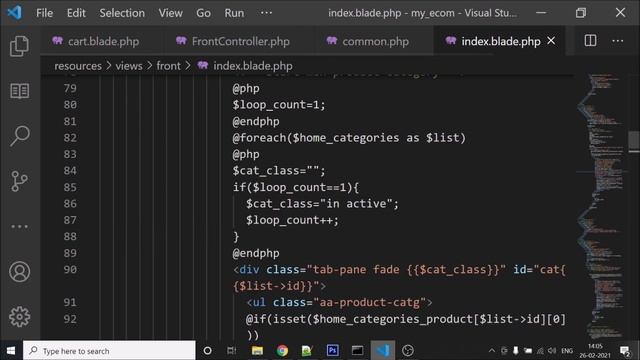Open the book-shaped activity bar icon
640x360 pixels.
pos(19,91)
